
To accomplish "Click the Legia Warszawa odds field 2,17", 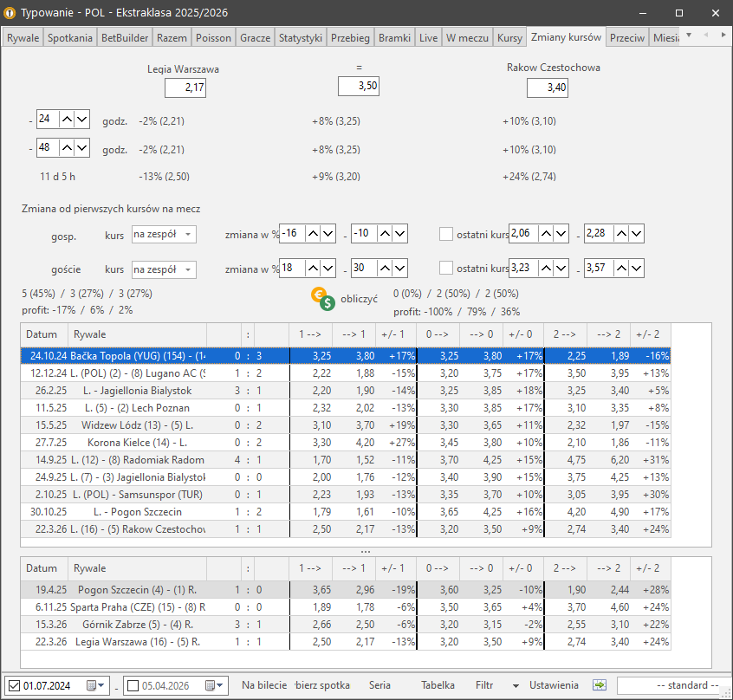I will tap(185, 87).
